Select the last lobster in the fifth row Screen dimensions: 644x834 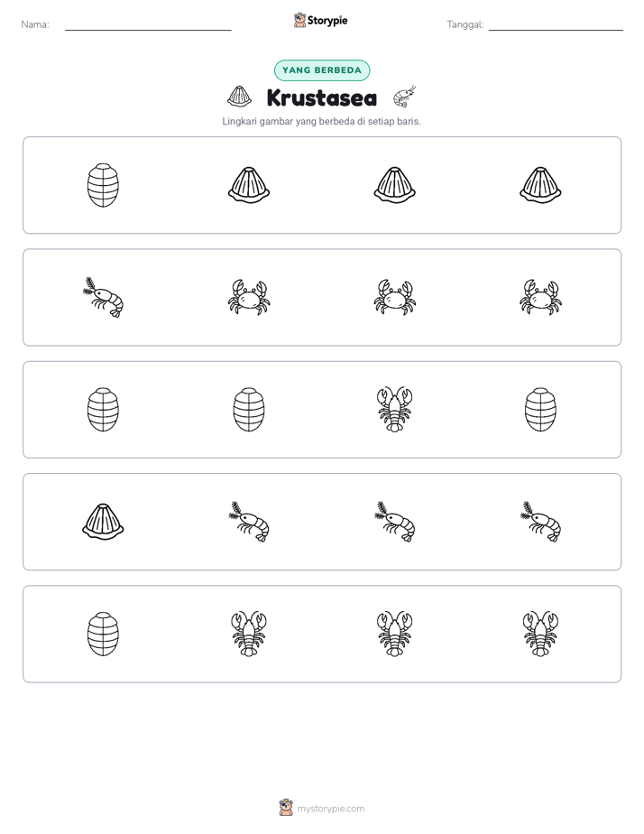coord(540,634)
